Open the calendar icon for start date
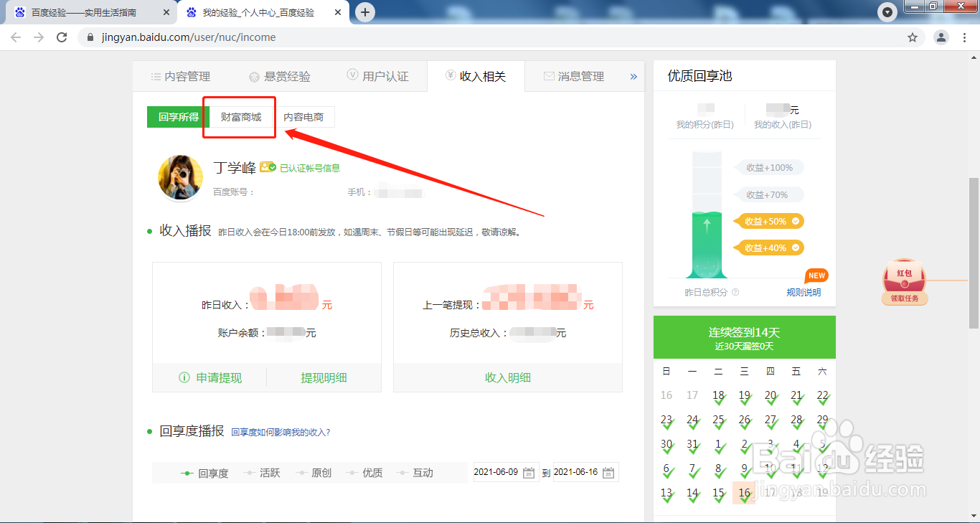980x523 pixels. pyautogui.click(x=529, y=473)
